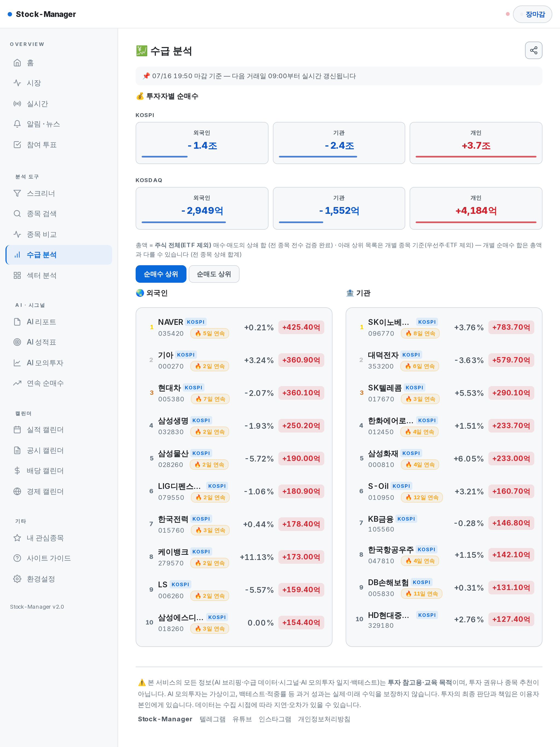Click the AI 리포트 document icon

click(x=17, y=322)
